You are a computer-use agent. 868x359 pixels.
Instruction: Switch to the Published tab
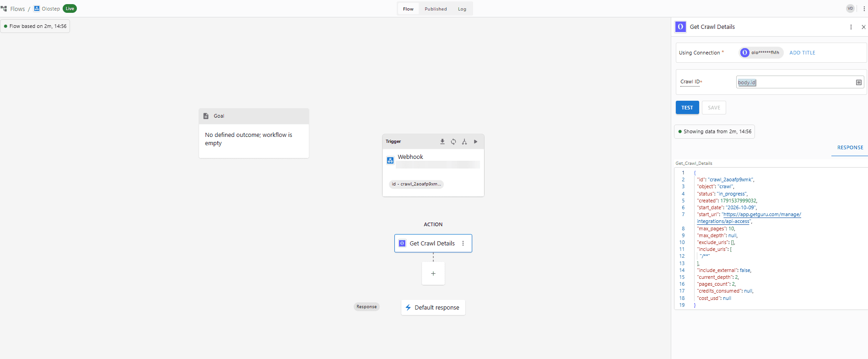tap(436, 9)
